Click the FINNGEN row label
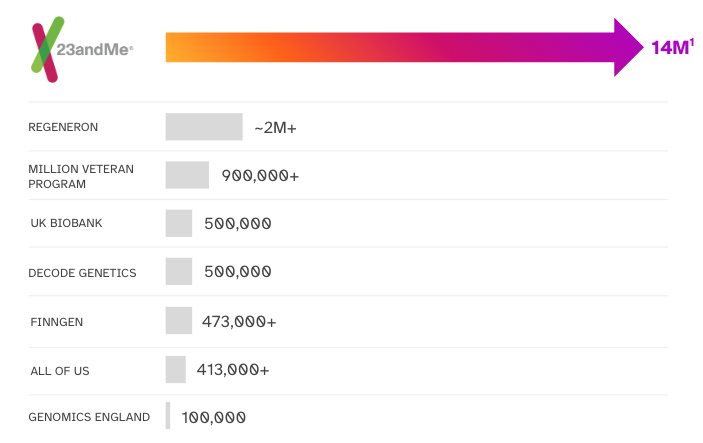Screen dimensions: 703x443 click(x=57, y=322)
